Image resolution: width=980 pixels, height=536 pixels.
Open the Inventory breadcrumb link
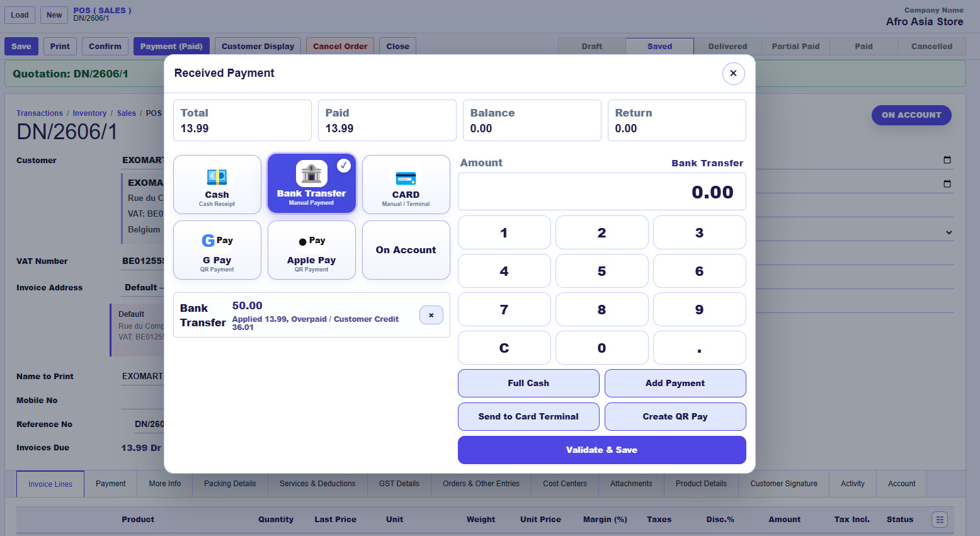click(89, 113)
